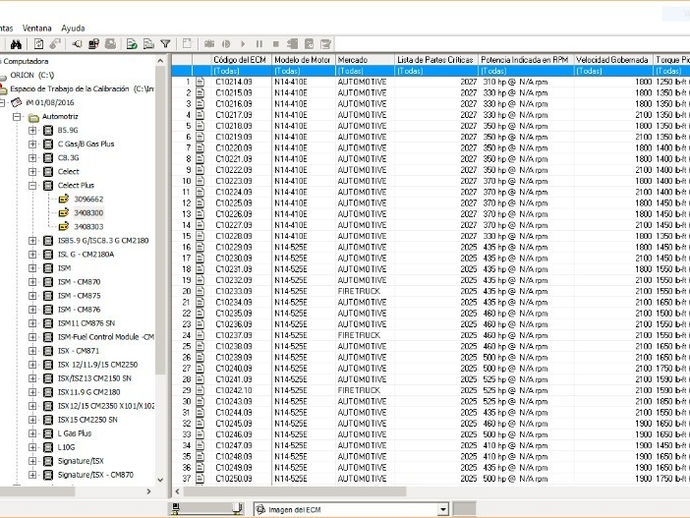The height and width of the screenshot is (518, 690).
Task: Click the ECM image icon in bottom combo
Action: click(x=261, y=510)
